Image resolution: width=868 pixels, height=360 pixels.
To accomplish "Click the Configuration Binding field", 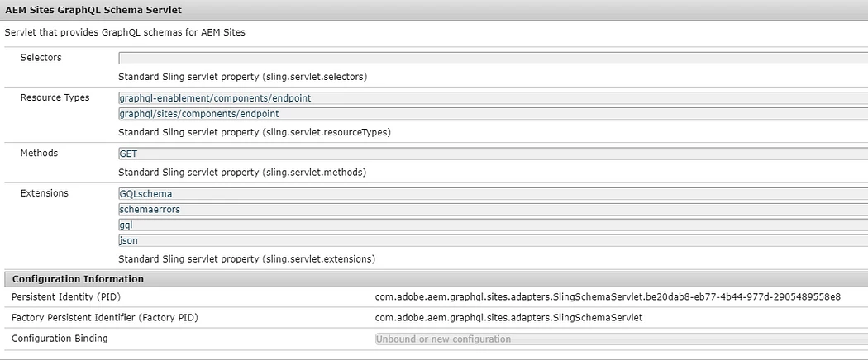I will click(622, 339).
